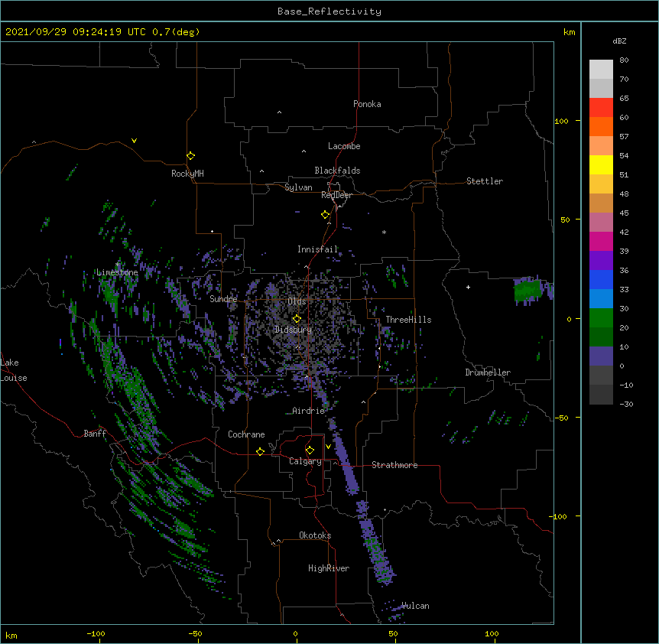Select the Limestone label on the map
The image size is (659, 644).
tap(117, 272)
